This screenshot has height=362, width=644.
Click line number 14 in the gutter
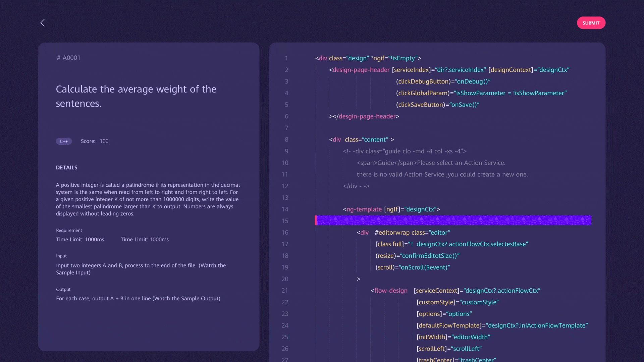[285, 209]
